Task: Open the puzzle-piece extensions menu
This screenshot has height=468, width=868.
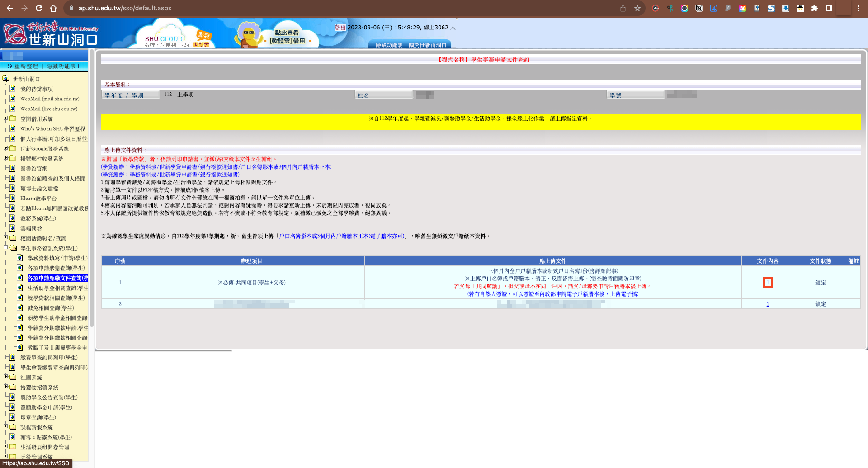Action: (x=815, y=8)
